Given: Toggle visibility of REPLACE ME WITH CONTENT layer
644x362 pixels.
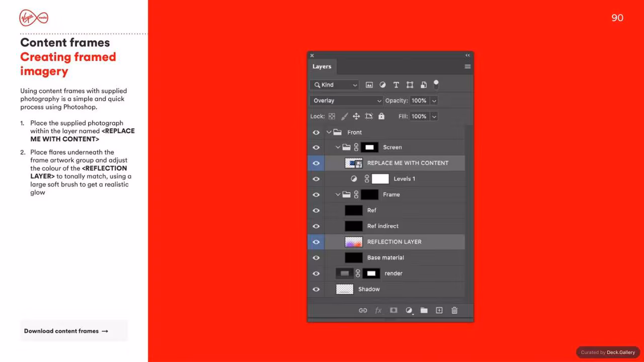Looking at the screenshot, I should [316, 163].
